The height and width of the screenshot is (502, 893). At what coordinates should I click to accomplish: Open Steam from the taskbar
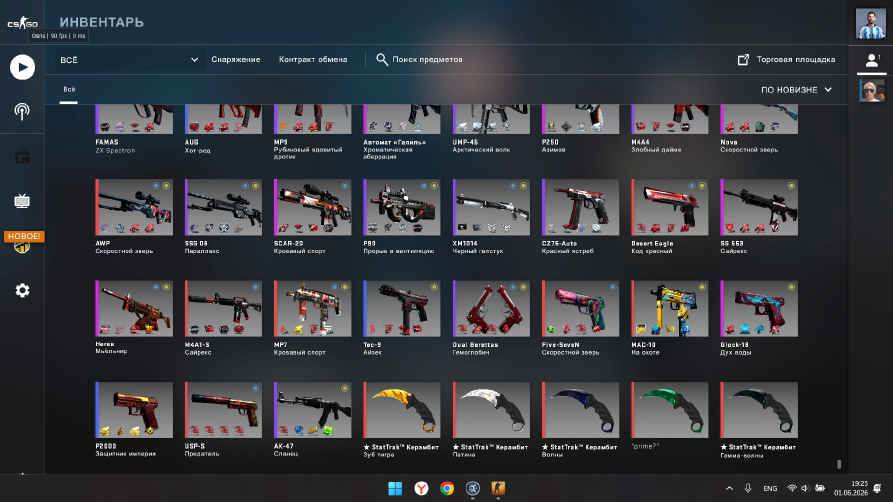coord(473,488)
